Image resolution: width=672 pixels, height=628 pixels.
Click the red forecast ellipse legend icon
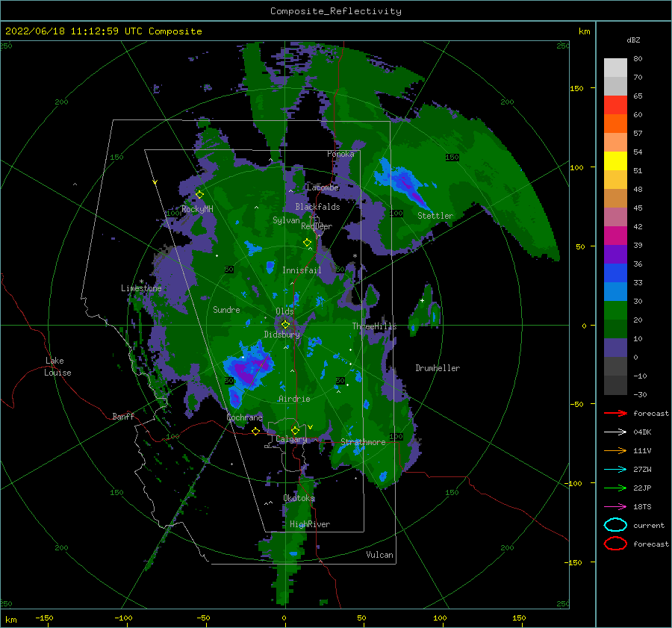[x=615, y=544]
